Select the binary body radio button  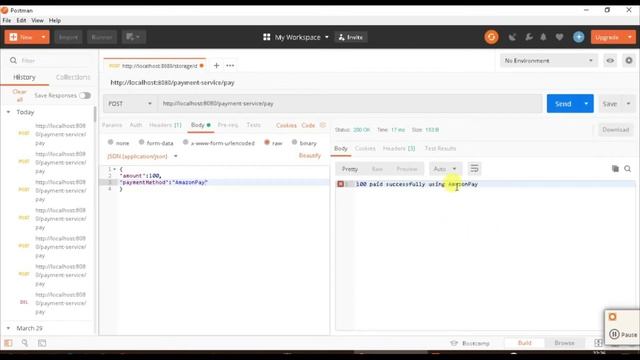point(294,142)
